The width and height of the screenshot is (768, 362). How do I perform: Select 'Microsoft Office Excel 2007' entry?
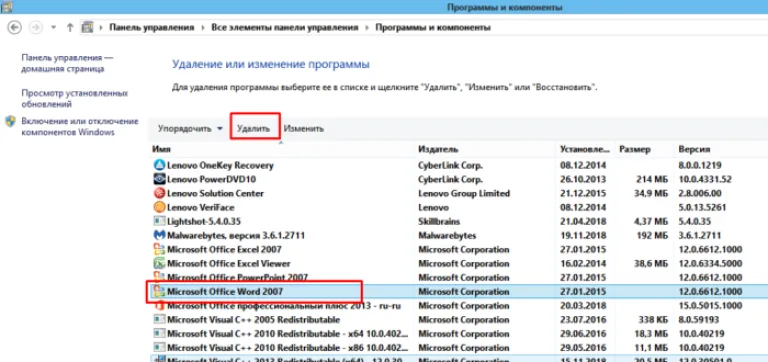tap(224, 249)
